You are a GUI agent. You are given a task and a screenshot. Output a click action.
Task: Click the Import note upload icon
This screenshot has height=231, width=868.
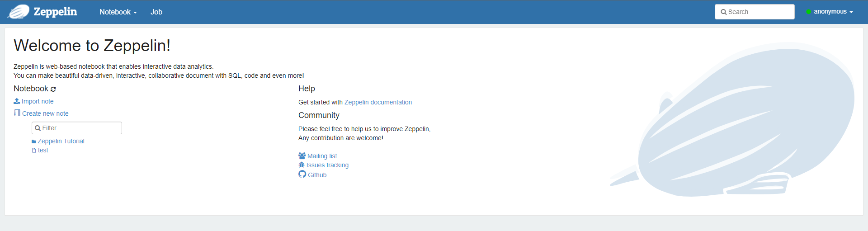tap(17, 101)
